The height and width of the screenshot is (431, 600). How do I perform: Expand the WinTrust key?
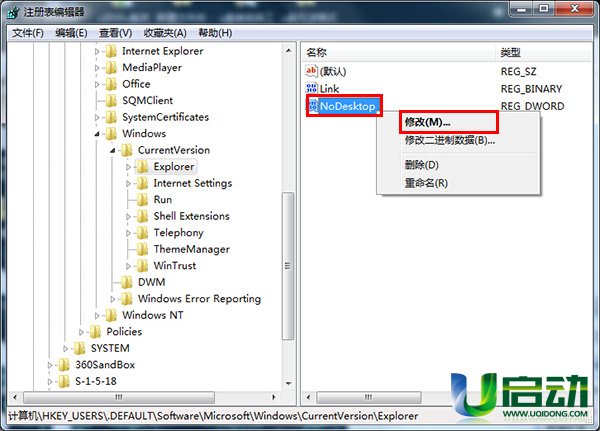(128, 266)
